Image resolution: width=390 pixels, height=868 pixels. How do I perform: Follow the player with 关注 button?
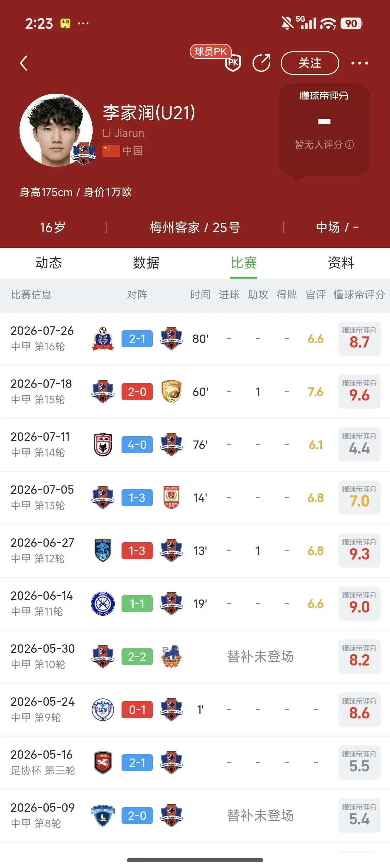(x=310, y=63)
